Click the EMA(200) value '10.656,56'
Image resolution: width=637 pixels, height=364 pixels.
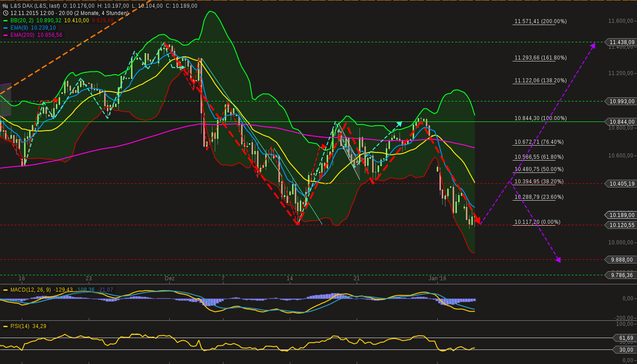[x=50, y=35]
